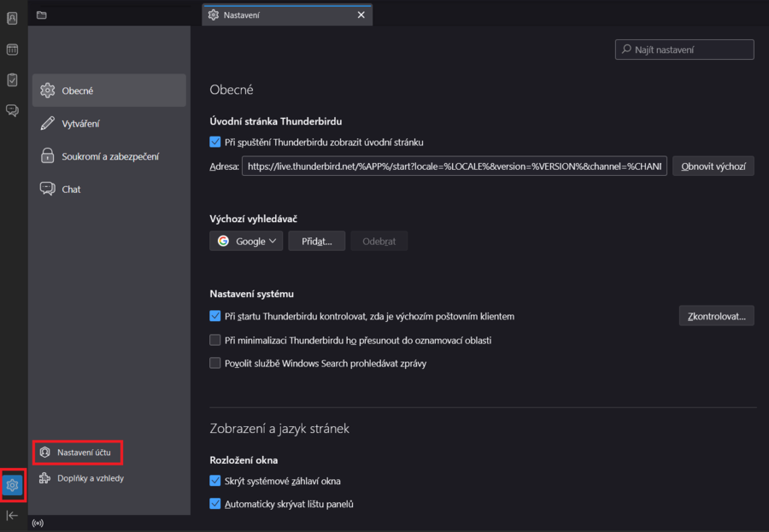This screenshot has height=532, width=769.
Task: Open the Calendar icon in sidebar
Action: coord(12,50)
